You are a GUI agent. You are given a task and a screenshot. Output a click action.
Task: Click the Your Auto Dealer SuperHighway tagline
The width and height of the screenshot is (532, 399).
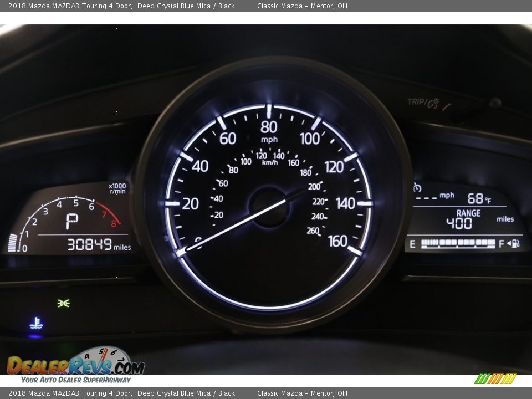[x=76, y=380]
